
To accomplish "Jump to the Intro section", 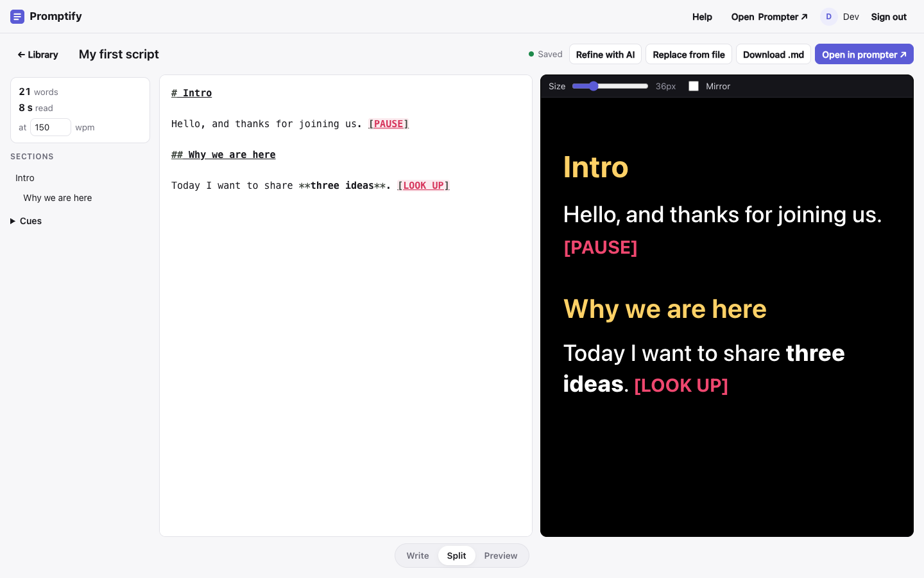I will tap(25, 178).
